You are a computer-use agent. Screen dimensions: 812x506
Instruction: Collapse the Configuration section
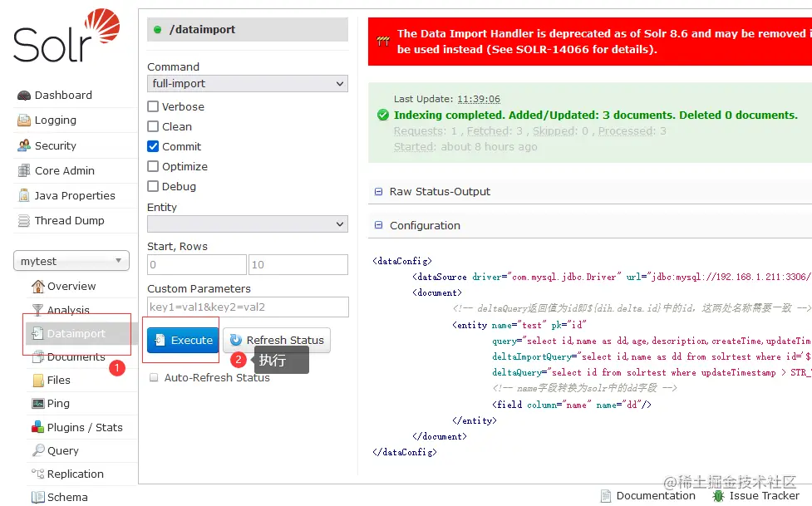click(x=378, y=225)
